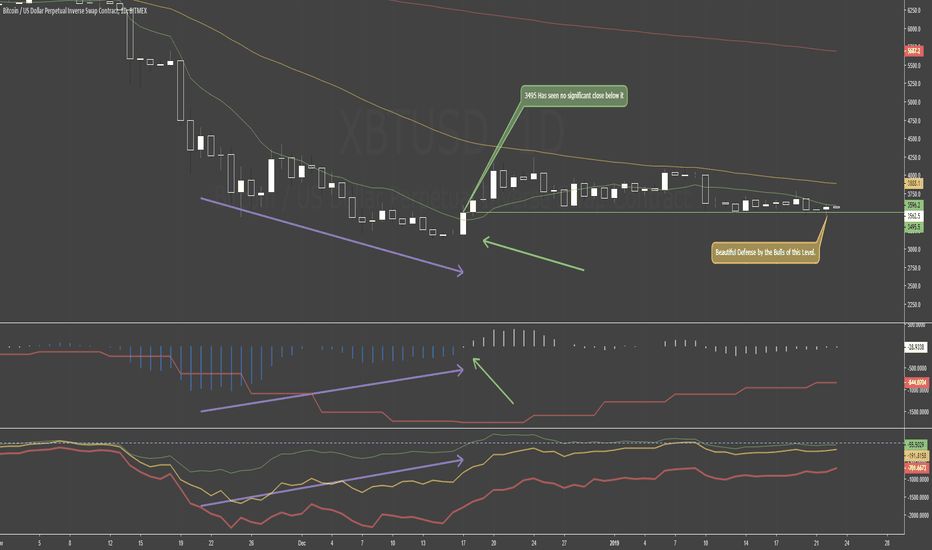Select the purple trendline arrow in the bottom oscillator pane
Screen dimensions: 932x550
(x=332, y=482)
